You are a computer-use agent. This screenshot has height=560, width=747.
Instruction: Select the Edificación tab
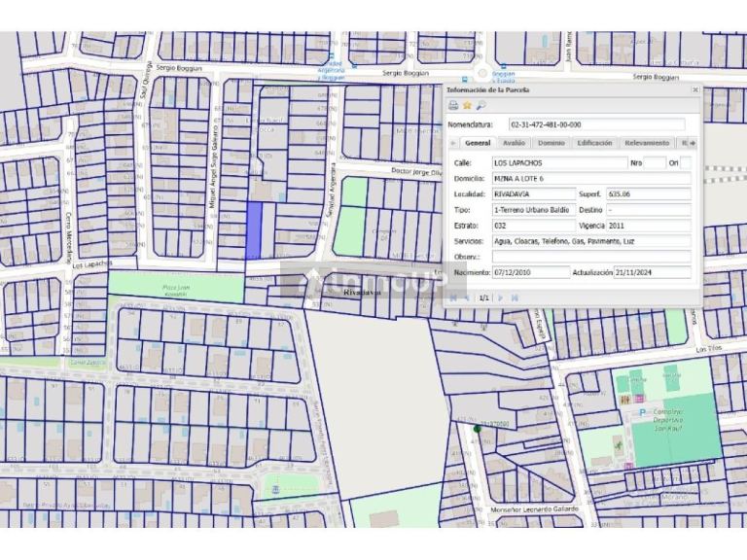click(x=594, y=143)
